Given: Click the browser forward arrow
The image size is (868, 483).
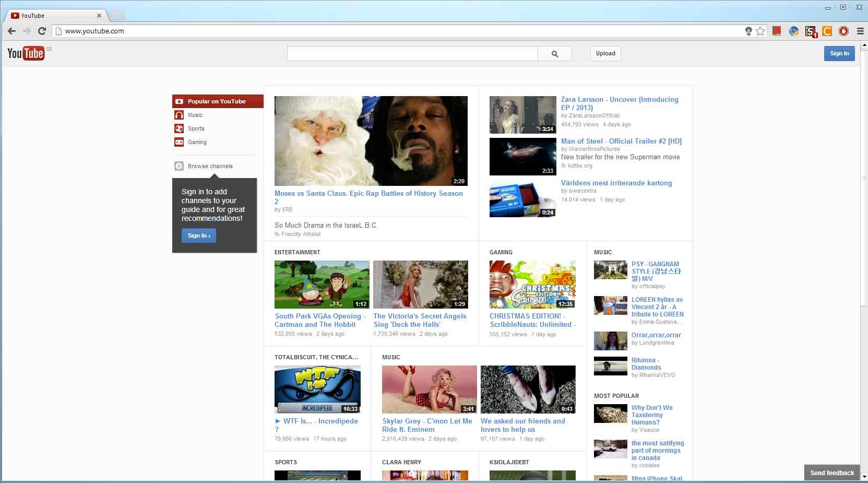Looking at the screenshot, I should point(27,31).
